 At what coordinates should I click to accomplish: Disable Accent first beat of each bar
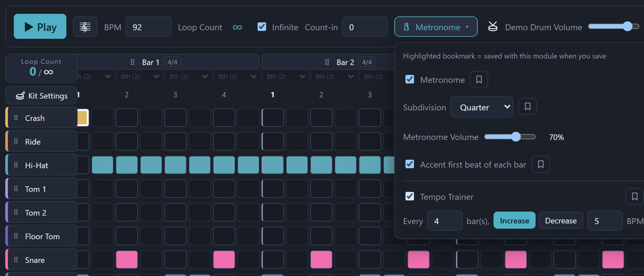click(x=410, y=164)
